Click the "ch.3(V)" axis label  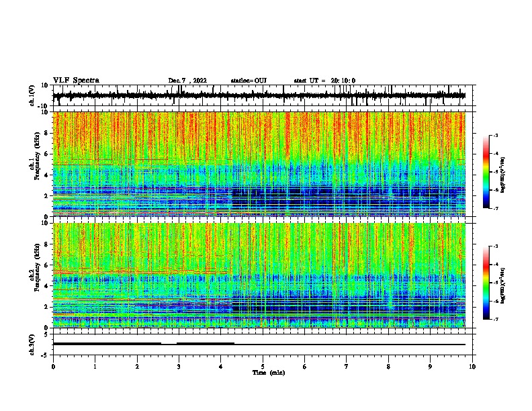(x=32, y=345)
